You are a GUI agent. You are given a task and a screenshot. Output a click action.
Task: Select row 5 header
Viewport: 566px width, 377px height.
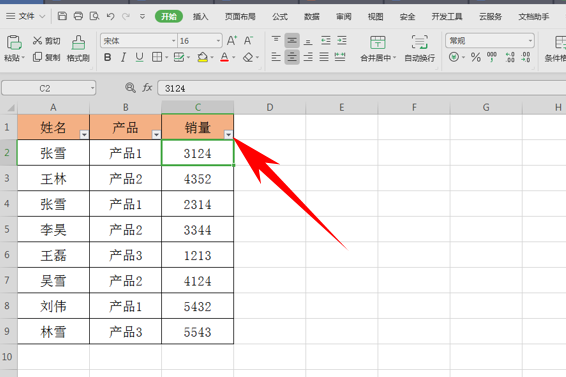click(7, 229)
